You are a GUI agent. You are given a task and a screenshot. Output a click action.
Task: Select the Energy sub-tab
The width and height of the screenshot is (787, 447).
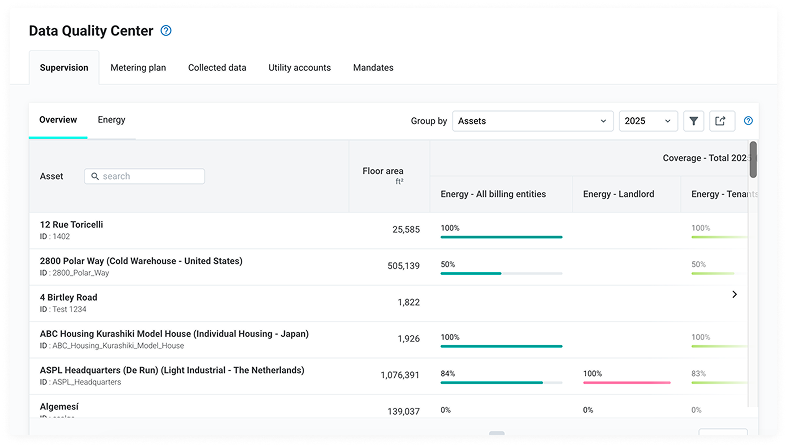click(x=111, y=120)
